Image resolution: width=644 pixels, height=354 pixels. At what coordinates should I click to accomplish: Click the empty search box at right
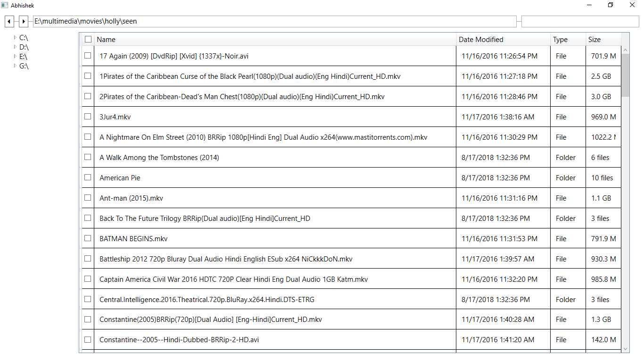579,21
